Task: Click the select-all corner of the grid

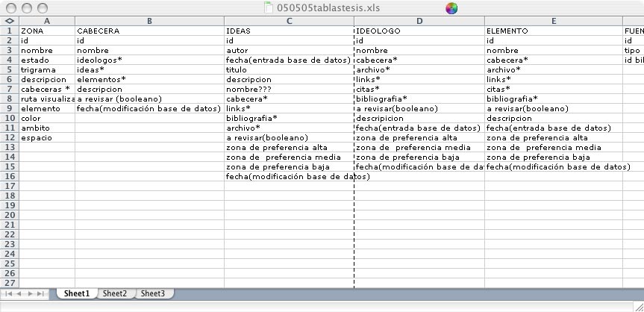Action: pos(9,21)
